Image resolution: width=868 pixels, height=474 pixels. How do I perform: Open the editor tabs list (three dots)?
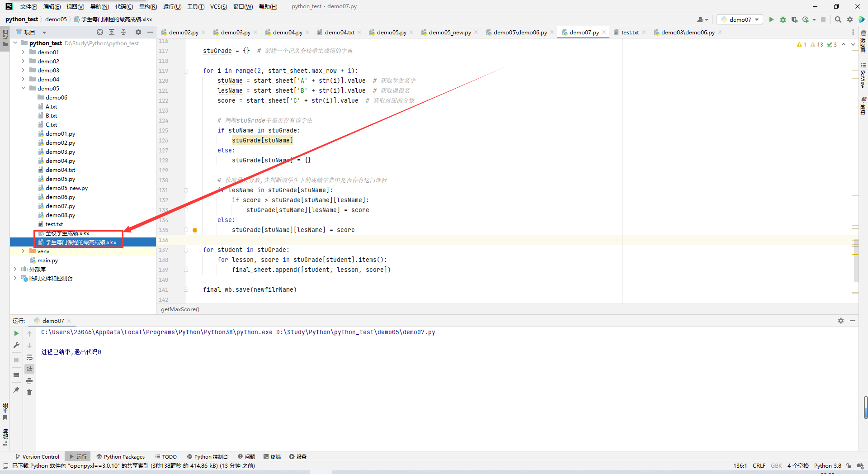[853, 32]
